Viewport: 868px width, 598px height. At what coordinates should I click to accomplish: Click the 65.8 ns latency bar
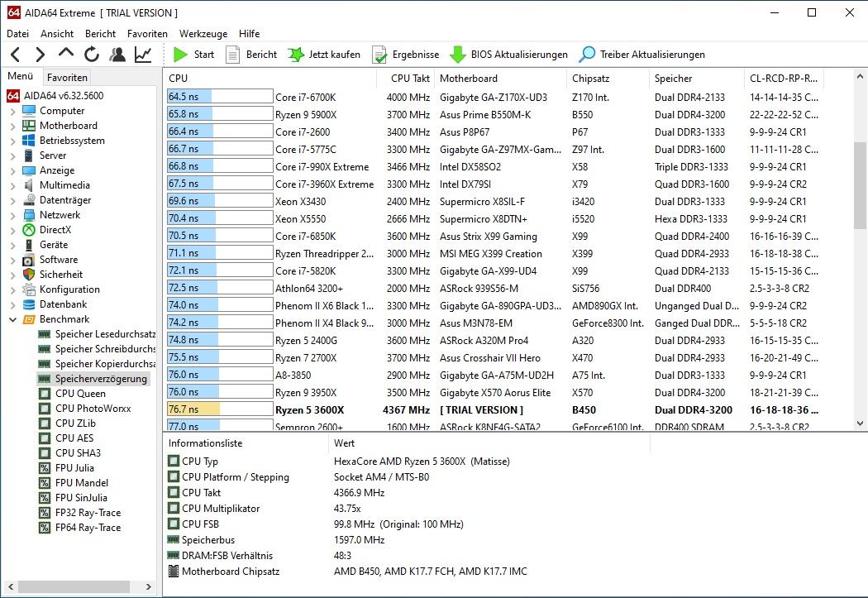coord(220,115)
